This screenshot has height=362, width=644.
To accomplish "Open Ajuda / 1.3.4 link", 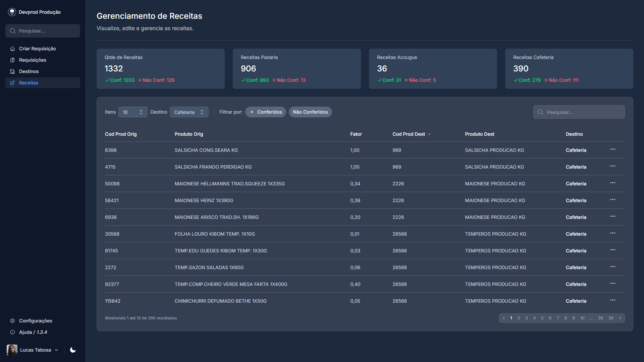I will (33, 332).
